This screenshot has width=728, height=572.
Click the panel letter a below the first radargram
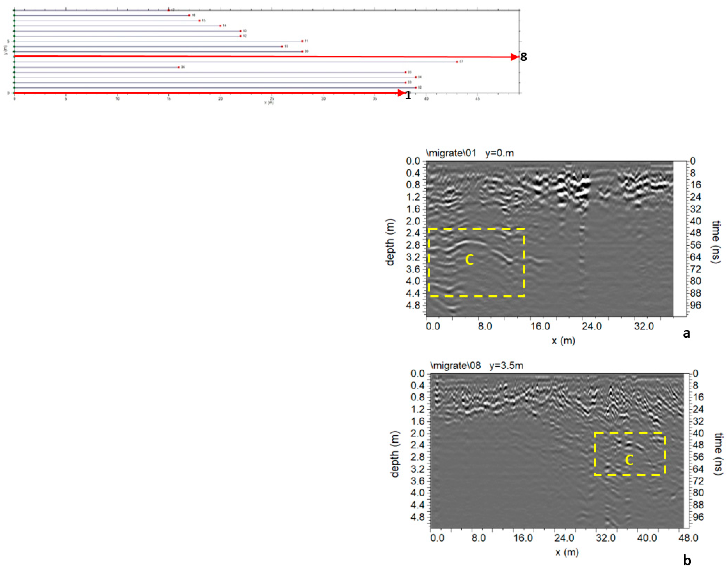(686, 334)
